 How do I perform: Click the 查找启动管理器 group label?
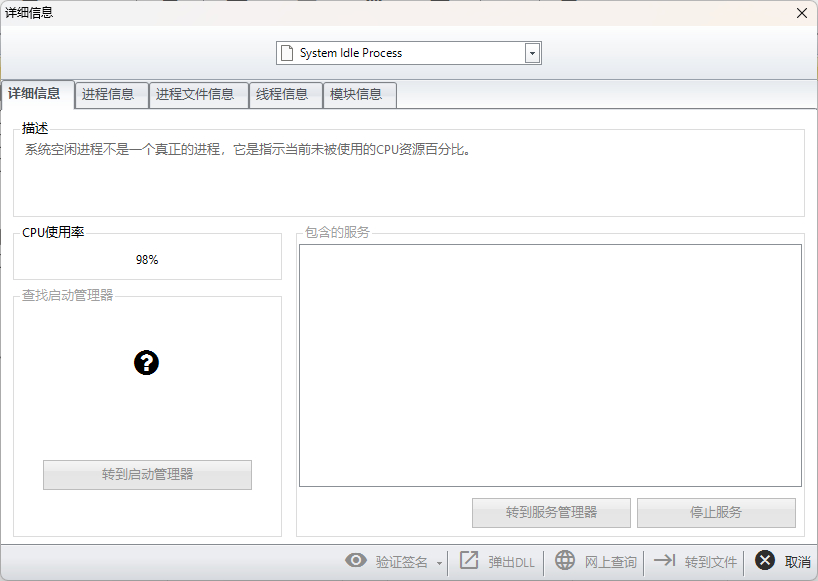[x=67, y=296]
